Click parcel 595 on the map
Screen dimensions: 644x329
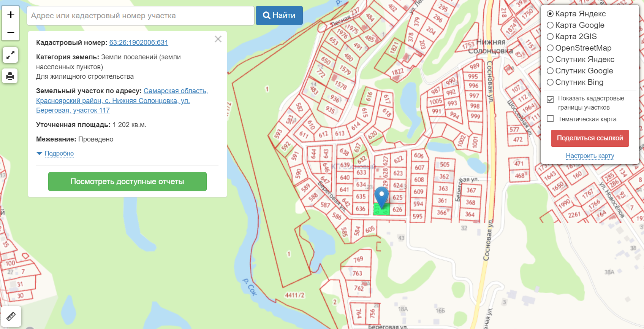coord(418,216)
